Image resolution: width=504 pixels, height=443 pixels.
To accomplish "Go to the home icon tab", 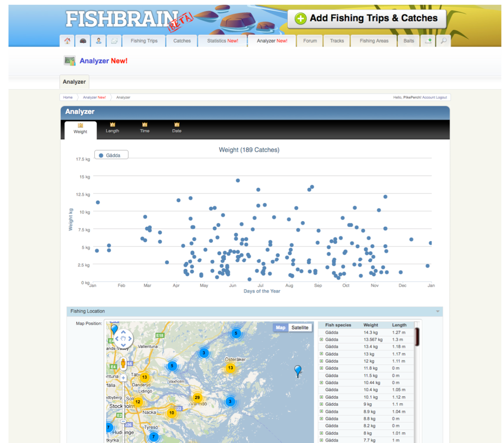I will (x=67, y=41).
